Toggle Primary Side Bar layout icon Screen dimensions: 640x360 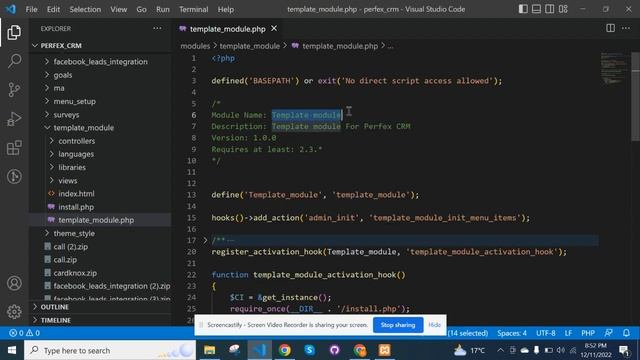click(x=523, y=9)
